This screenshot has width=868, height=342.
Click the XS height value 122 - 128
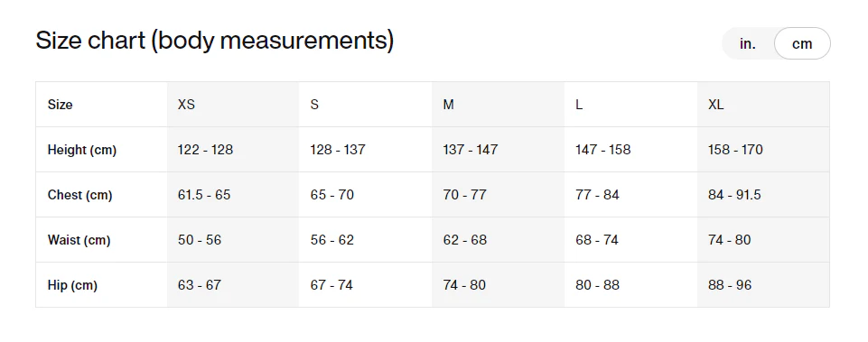tap(205, 150)
